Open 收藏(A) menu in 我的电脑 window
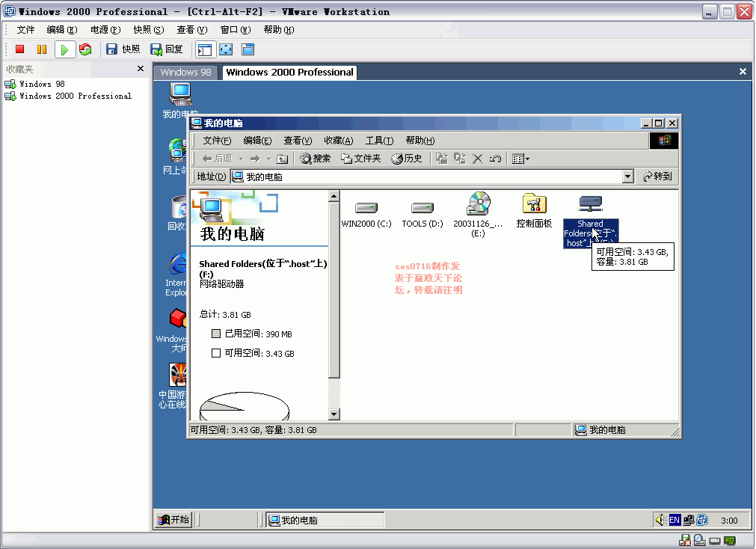This screenshot has height=549, width=756. [x=339, y=141]
